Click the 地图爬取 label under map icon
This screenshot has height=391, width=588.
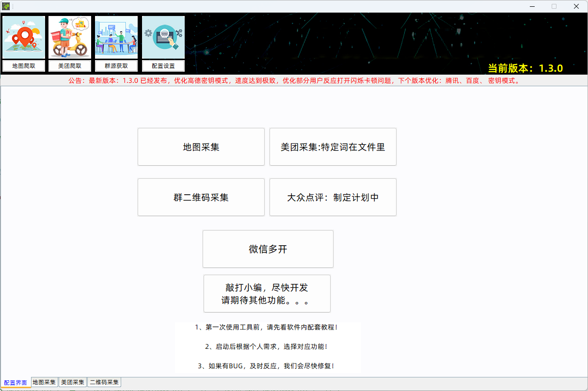point(23,66)
